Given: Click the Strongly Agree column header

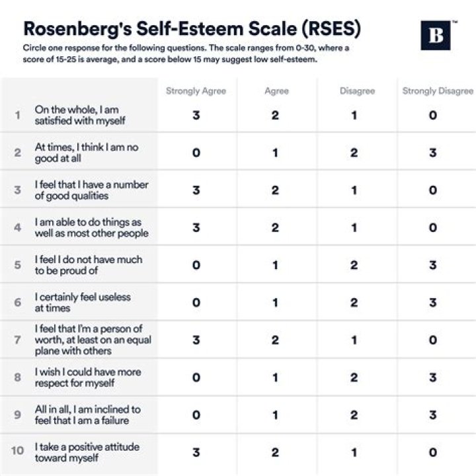Looking at the screenshot, I should coord(196,91).
